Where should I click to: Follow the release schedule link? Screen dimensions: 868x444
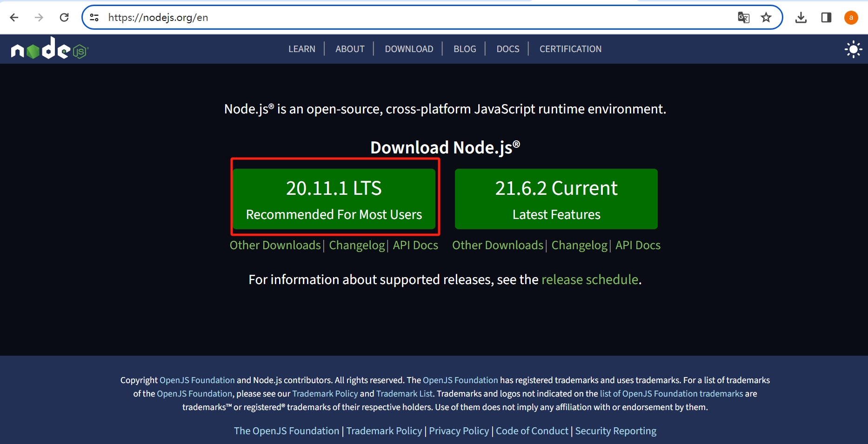pos(590,279)
